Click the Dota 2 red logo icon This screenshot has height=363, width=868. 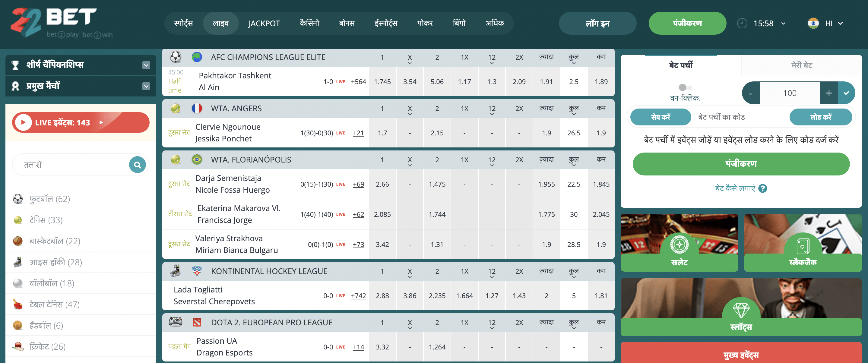[x=197, y=322]
